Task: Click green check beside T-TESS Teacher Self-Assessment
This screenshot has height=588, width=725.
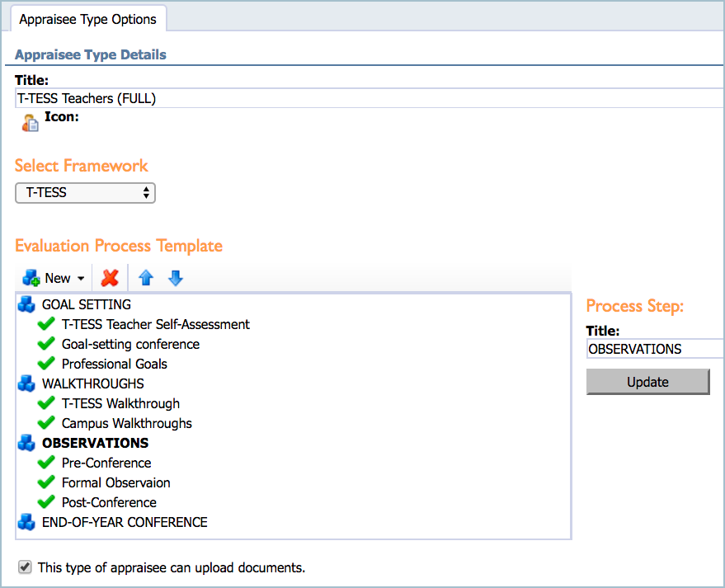Action: (x=46, y=324)
